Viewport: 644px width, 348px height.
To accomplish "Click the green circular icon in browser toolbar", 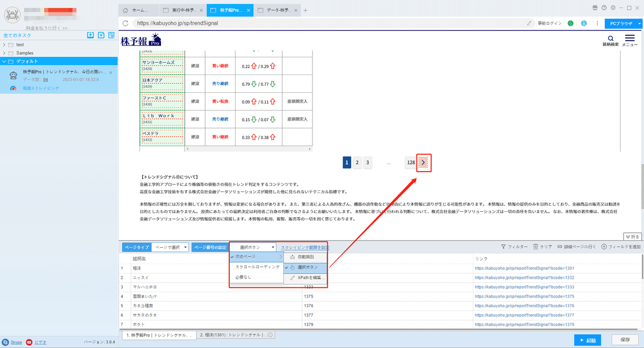I will (x=570, y=24).
